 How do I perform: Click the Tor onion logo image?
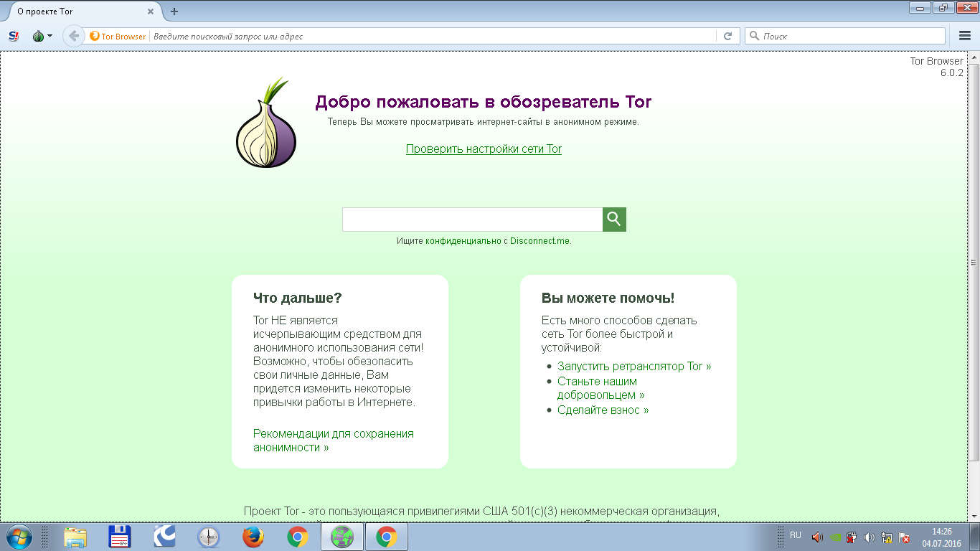[265, 123]
